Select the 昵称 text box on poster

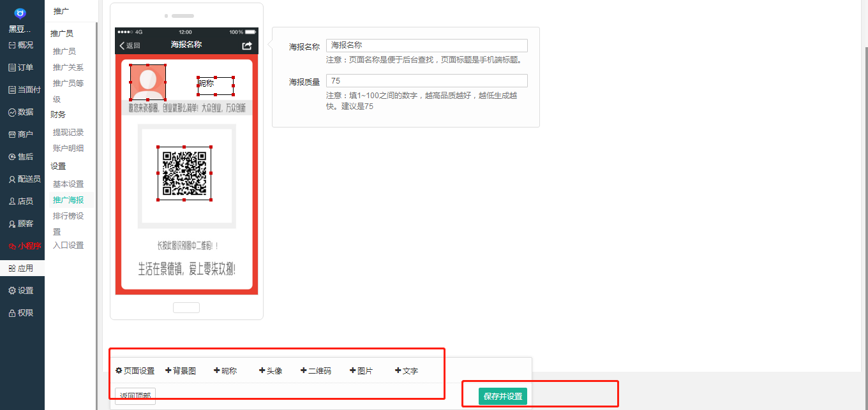(216, 85)
